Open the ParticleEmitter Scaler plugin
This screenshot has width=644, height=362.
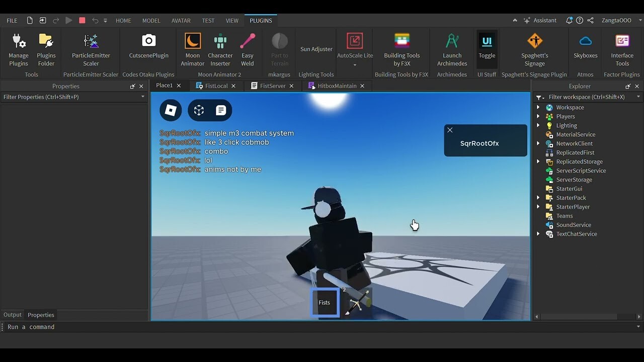coord(91,49)
